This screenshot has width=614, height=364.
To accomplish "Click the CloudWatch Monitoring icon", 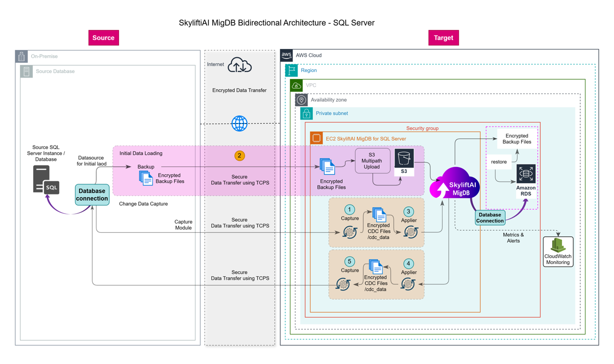I will pyautogui.click(x=558, y=245).
